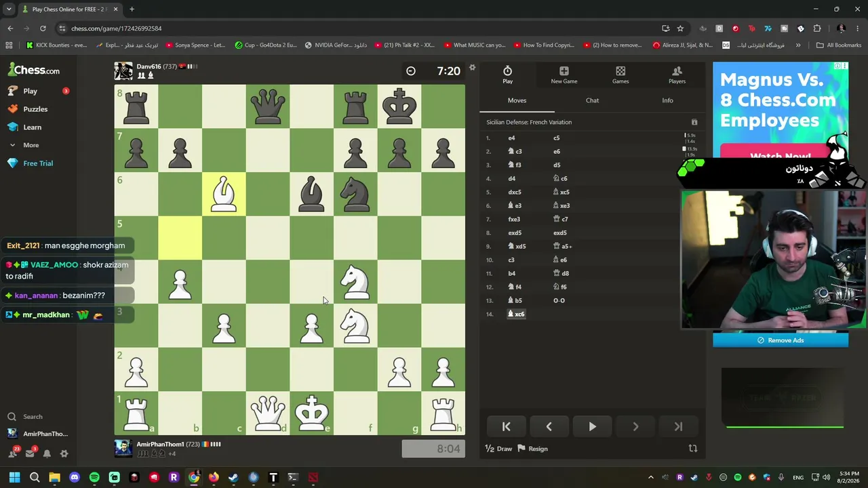Open the KICK Bounties bookmark
Screen dimensions: 868x488
[56, 45]
